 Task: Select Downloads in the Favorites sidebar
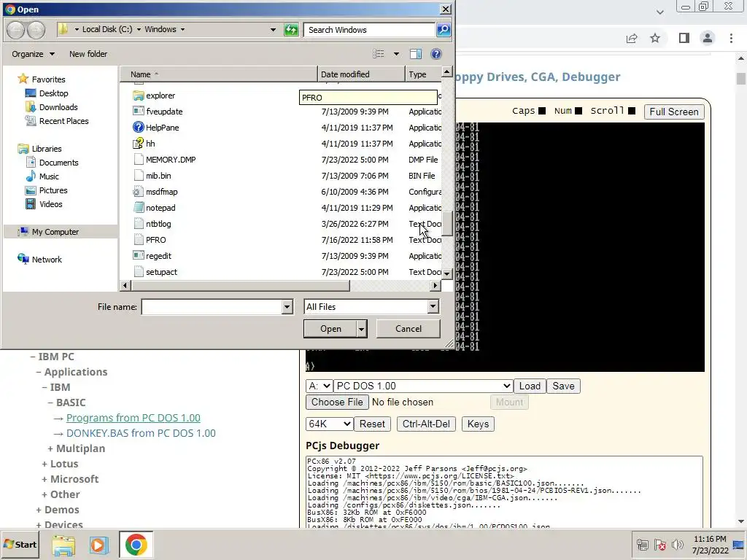tap(58, 107)
